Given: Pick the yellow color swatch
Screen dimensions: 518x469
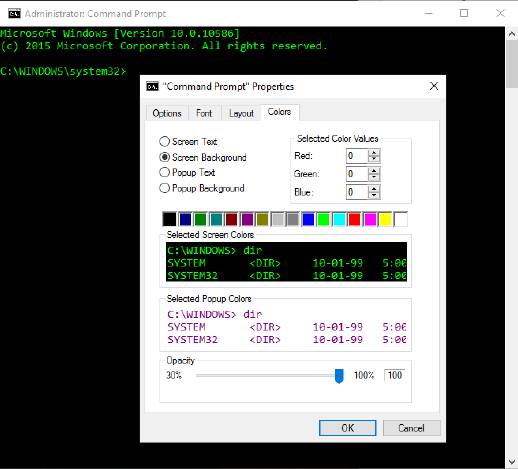Looking at the screenshot, I should 385,219.
